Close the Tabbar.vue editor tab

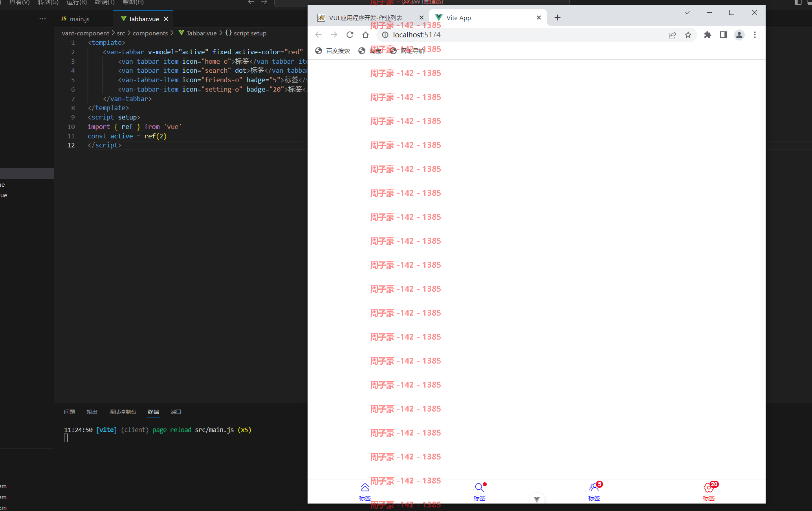tap(166, 19)
